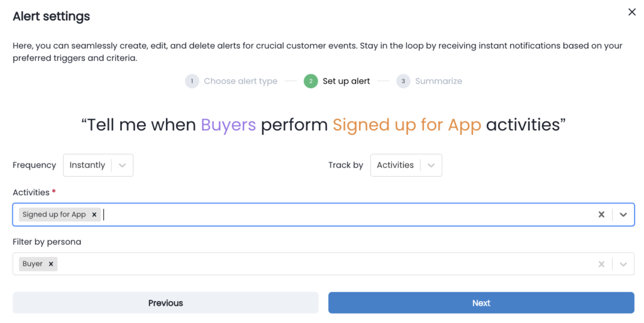Expand the Filter by persona dropdown arrow
The image size is (644, 323).
(x=623, y=264)
